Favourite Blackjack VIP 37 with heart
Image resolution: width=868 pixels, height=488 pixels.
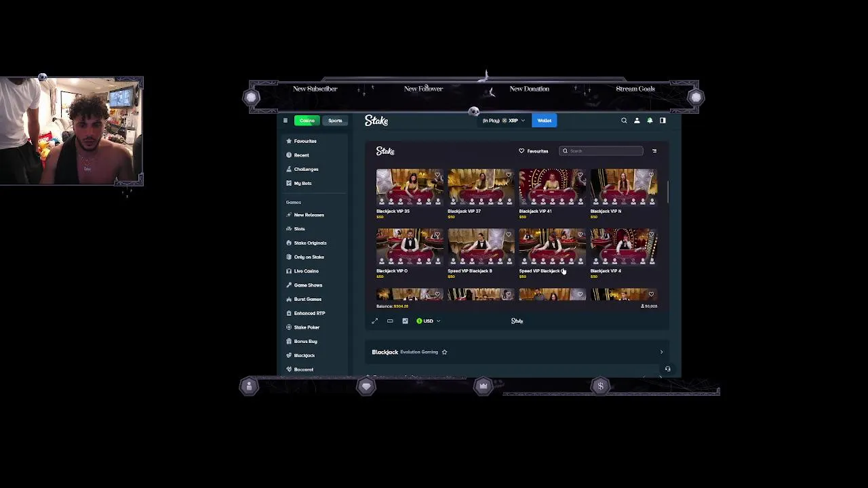click(509, 176)
